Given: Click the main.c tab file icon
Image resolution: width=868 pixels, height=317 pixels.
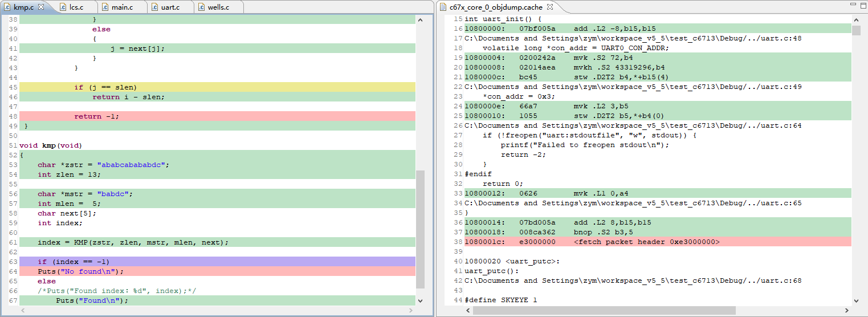Looking at the screenshot, I should tap(104, 7).
